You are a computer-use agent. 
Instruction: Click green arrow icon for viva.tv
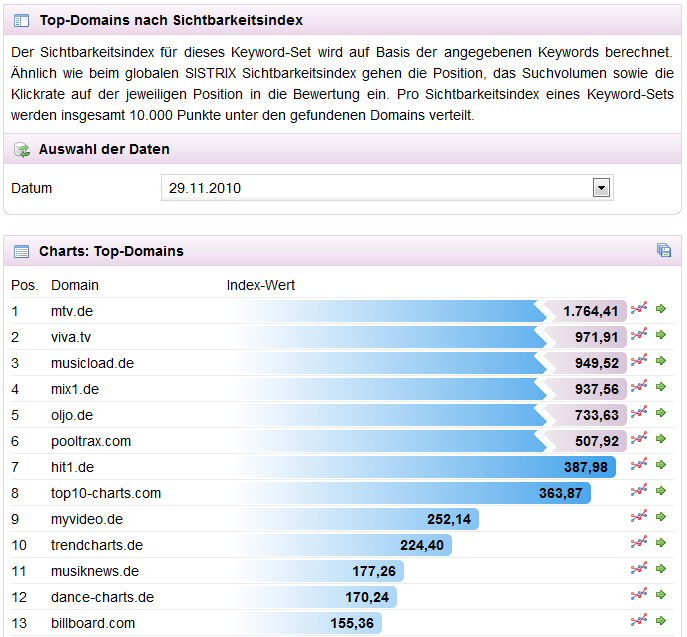coord(661,335)
